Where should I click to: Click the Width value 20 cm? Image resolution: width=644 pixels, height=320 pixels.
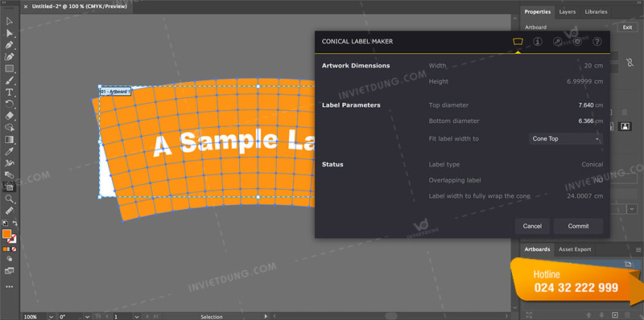[593, 66]
